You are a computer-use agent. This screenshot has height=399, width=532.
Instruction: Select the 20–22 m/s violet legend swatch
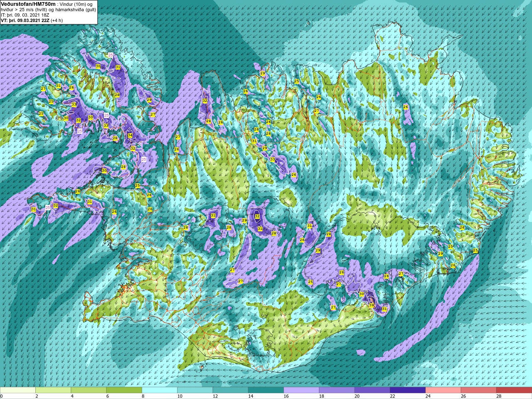372,390
